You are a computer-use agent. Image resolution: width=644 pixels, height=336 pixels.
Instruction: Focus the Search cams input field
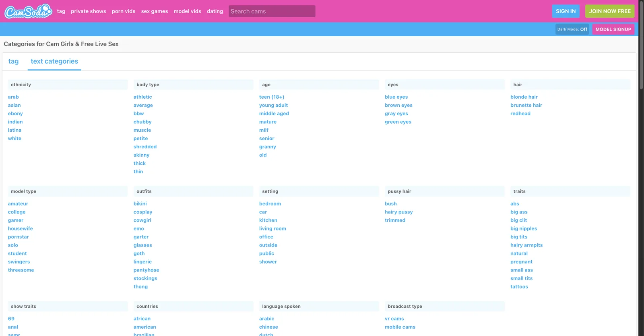click(272, 11)
